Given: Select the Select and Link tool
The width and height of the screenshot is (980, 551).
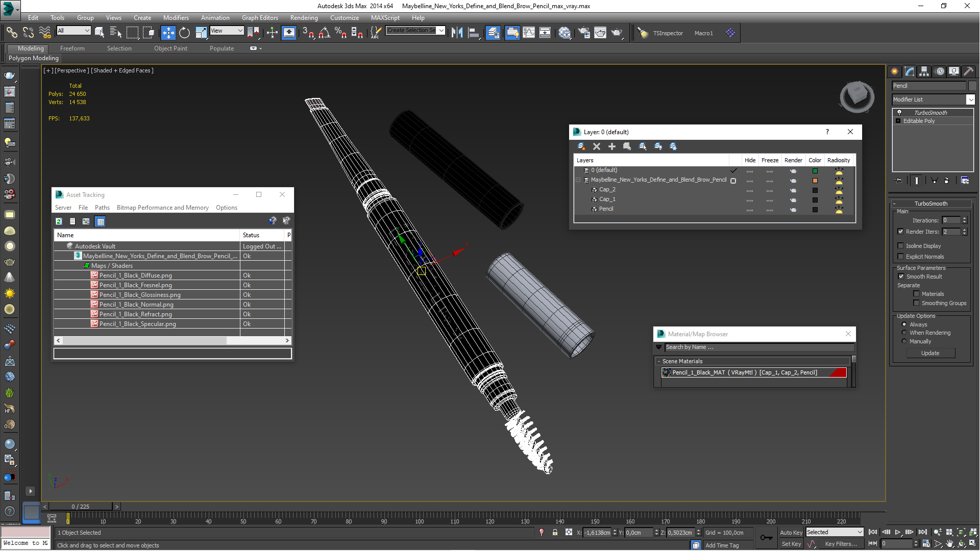Looking at the screenshot, I should (x=11, y=33).
